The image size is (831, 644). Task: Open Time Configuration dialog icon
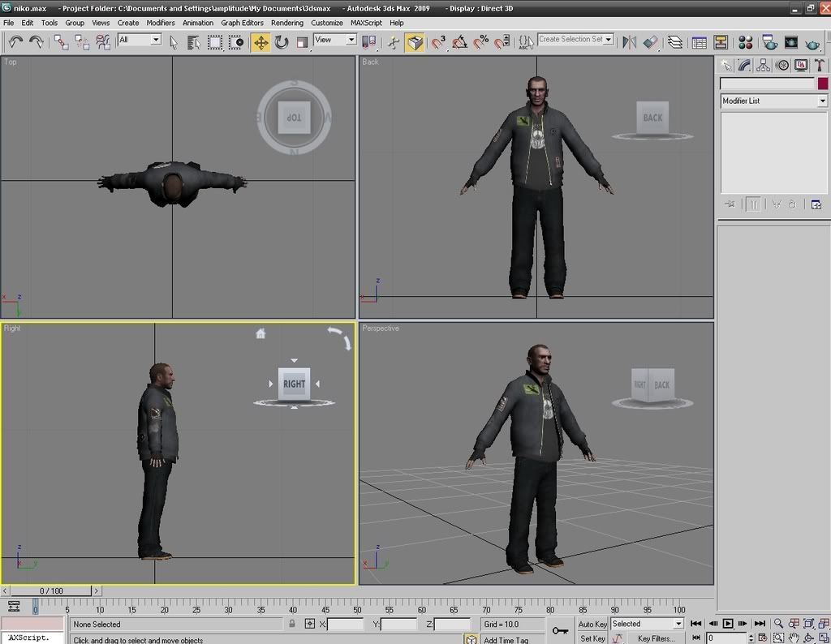[x=762, y=638]
